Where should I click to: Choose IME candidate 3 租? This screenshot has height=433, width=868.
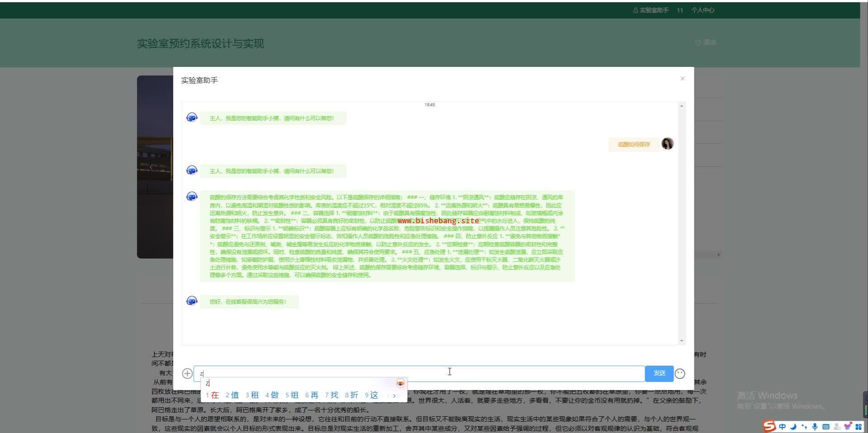(252, 395)
